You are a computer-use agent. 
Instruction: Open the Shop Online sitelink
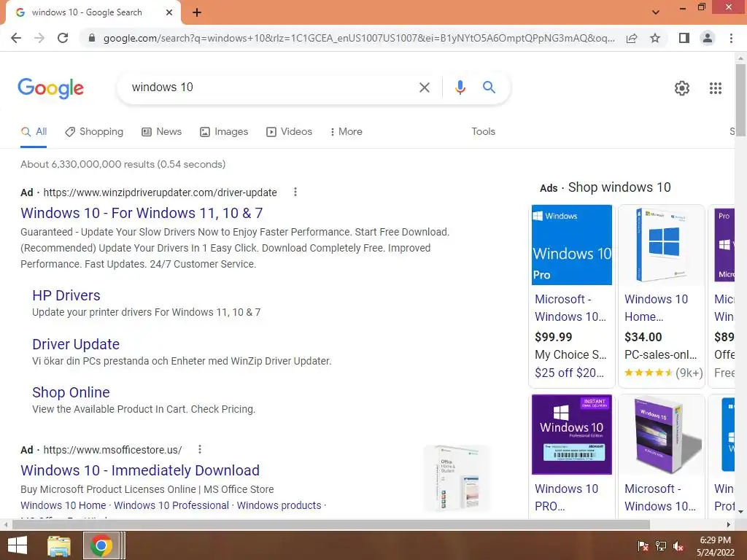point(71,392)
